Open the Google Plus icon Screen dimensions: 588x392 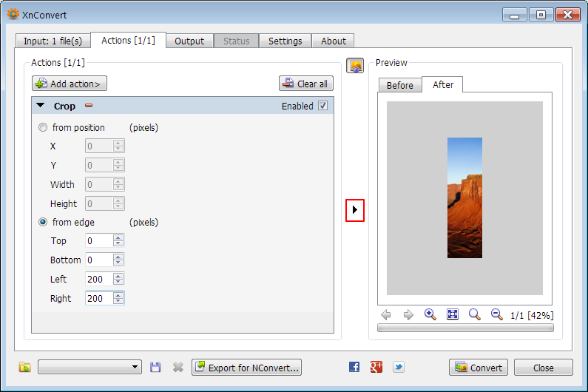[x=376, y=367]
